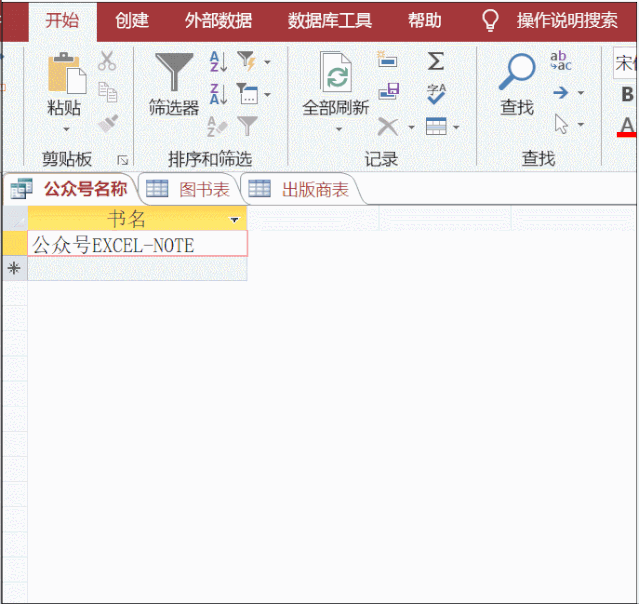This screenshot has width=639, height=604.
Task: Toggle the applied filter funnel
Action: pyautogui.click(x=247, y=126)
